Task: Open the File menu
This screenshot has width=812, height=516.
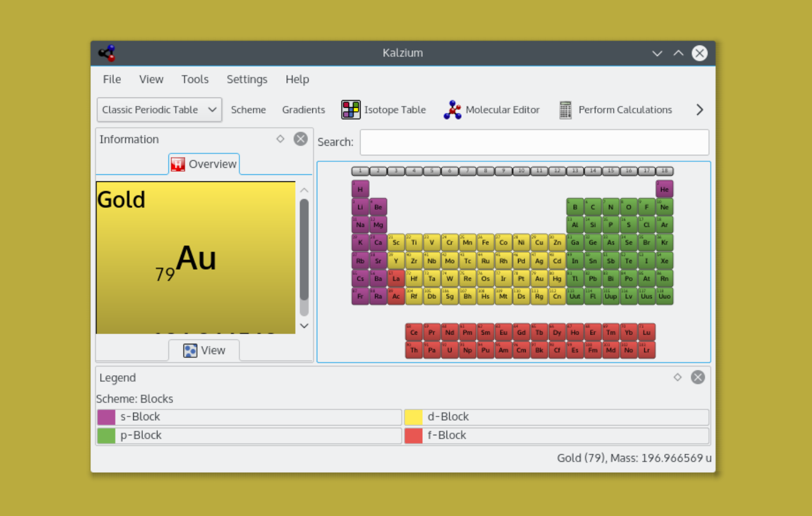Action: tap(112, 79)
